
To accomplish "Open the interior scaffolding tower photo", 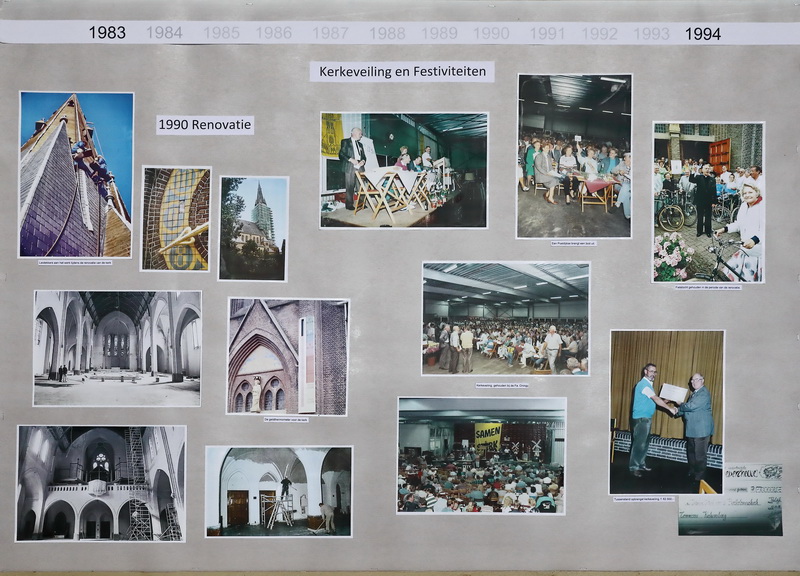I will 101,483.
